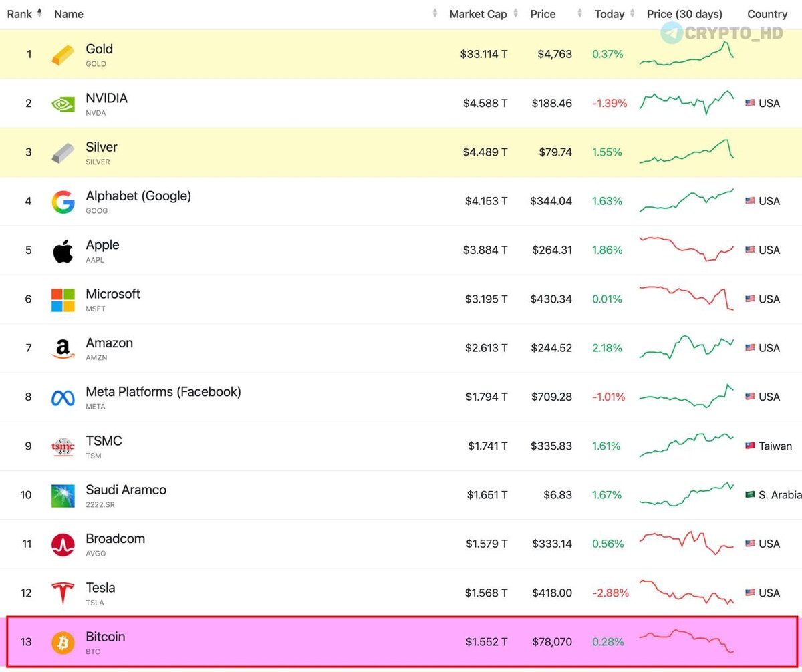This screenshot has width=802, height=672.
Task: Click Bitcoin price $78,070
Action: point(551,642)
